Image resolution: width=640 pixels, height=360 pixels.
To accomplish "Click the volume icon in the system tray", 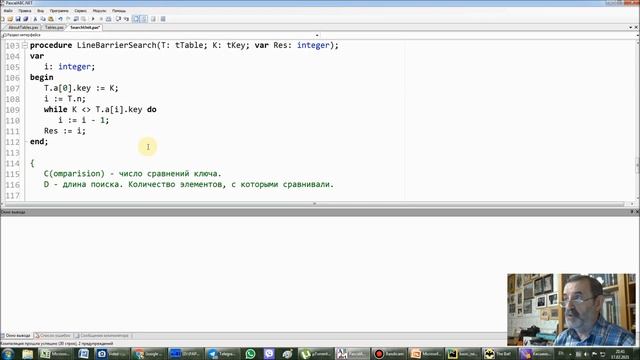I will coord(586,354).
